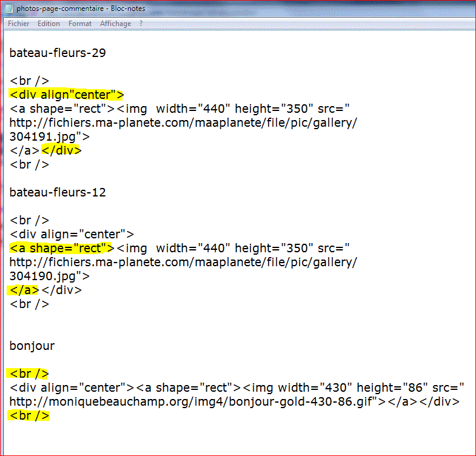Open the ? help menu
The image size is (476, 456).
pyautogui.click(x=141, y=24)
